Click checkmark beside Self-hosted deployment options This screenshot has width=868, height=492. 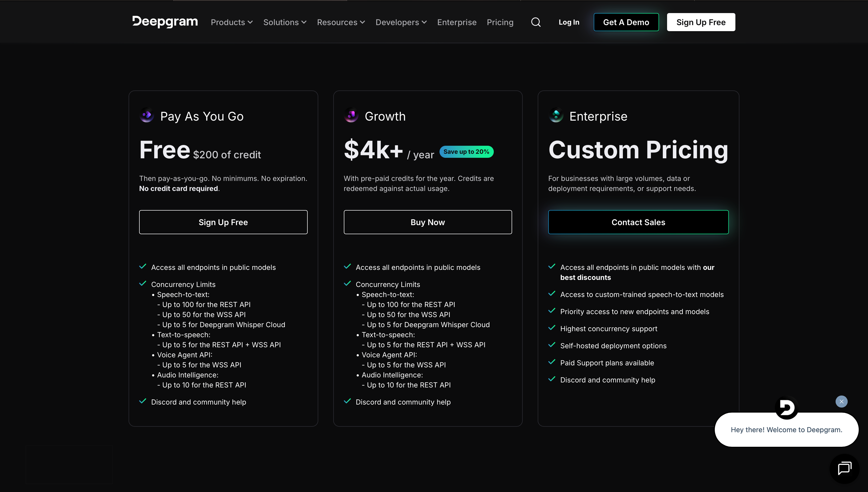coord(552,345)
